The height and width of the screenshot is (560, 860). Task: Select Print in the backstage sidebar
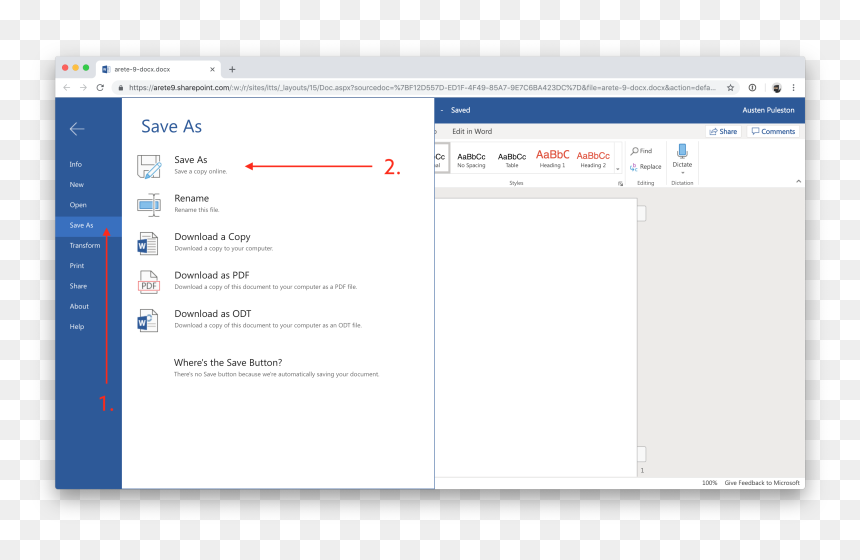[x=77, y=266]
